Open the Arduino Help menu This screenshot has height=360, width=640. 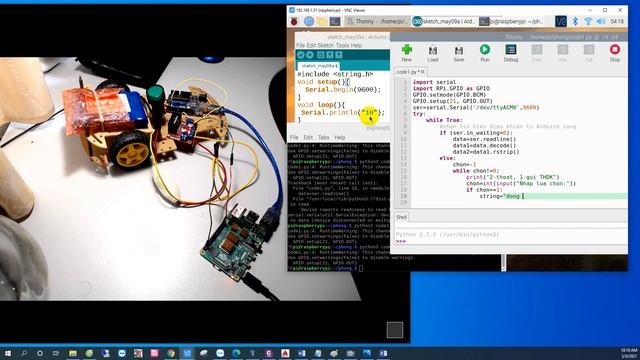[x=356, y=45]
